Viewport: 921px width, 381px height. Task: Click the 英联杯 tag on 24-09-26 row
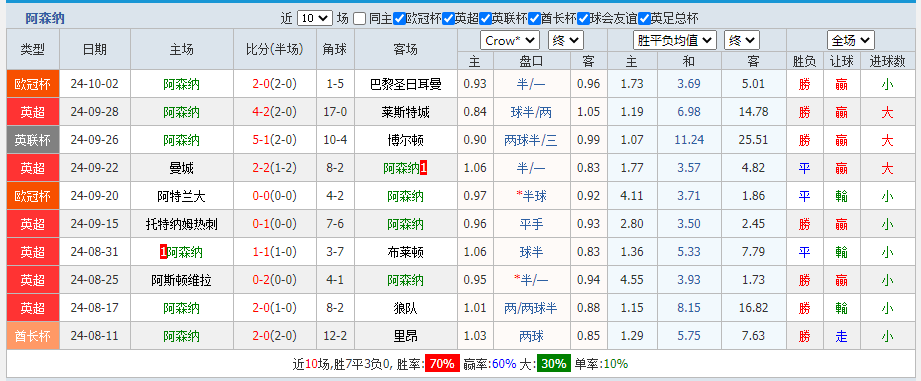point(33,140)
